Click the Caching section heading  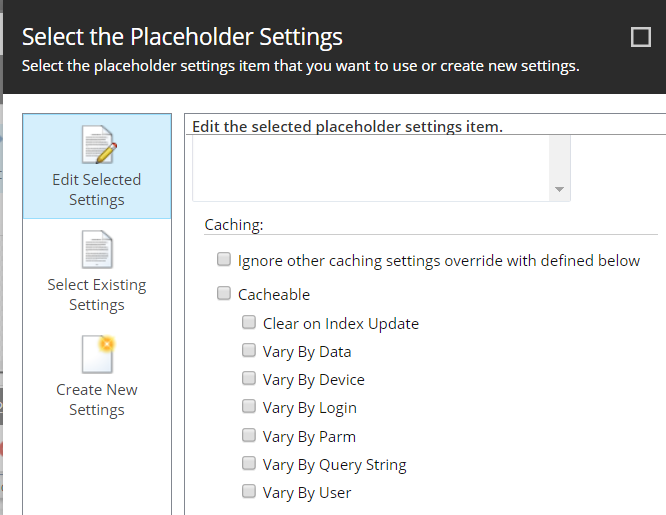[234, 224]
